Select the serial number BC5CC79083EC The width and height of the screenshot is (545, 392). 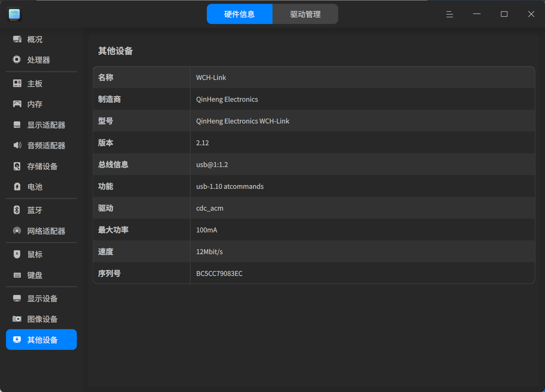point(219,273)
